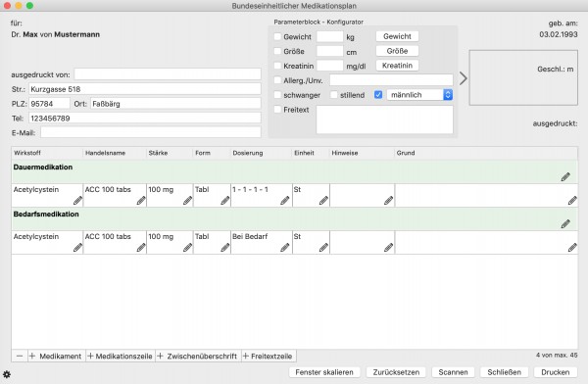Enable the Gewicht checkbox

277,36
